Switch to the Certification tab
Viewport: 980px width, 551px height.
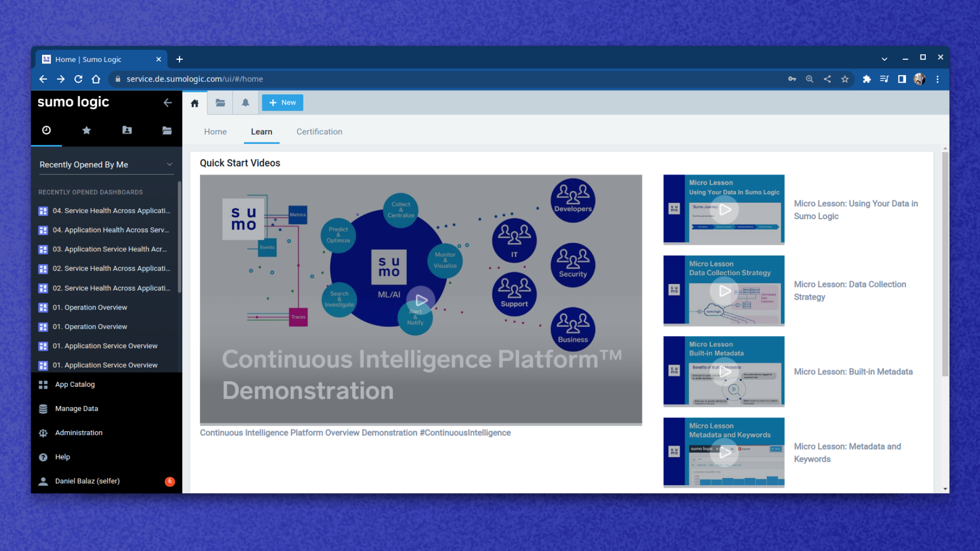click(319, 132)
